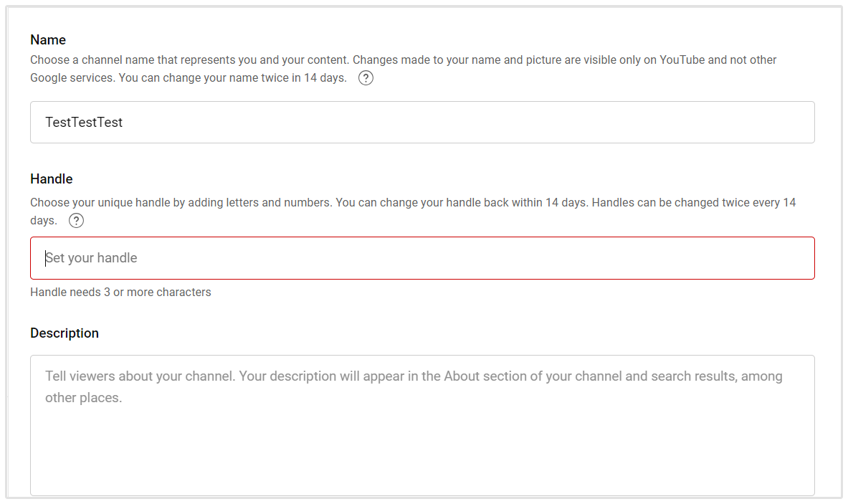The width and height of the screenshot is (848, 504).
Task: Click the "You can change your handle back" sentence
Action: point(461,203)
